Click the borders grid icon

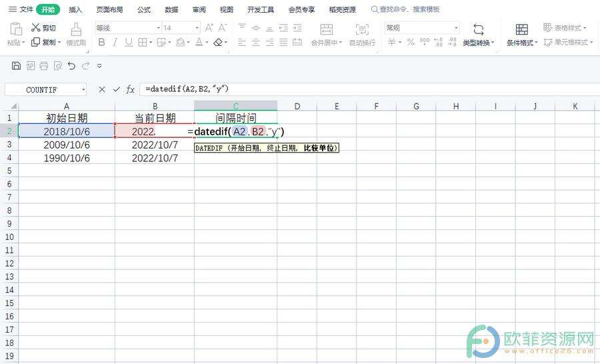(143, 42)
